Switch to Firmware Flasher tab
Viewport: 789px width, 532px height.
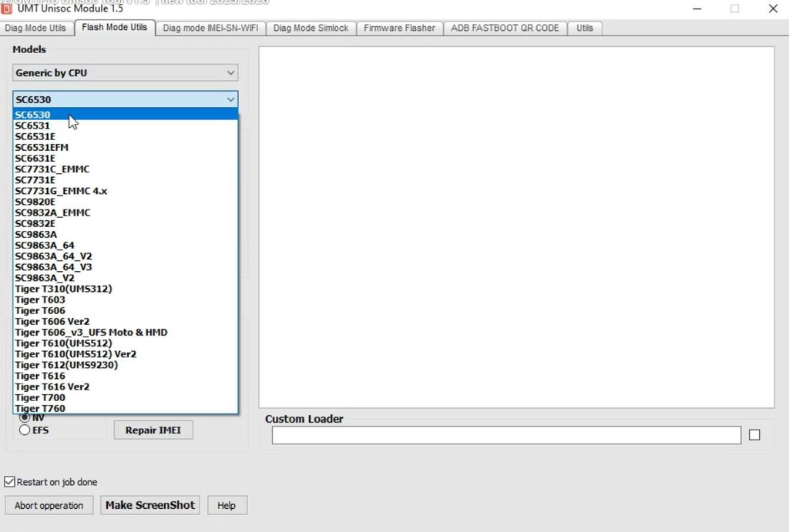pyautogui.click(x=400, y=28)
